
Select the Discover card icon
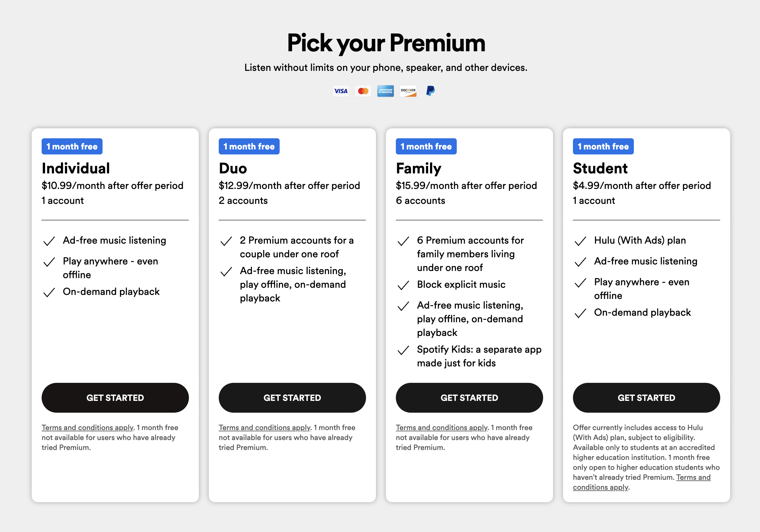tap(408, 91)
